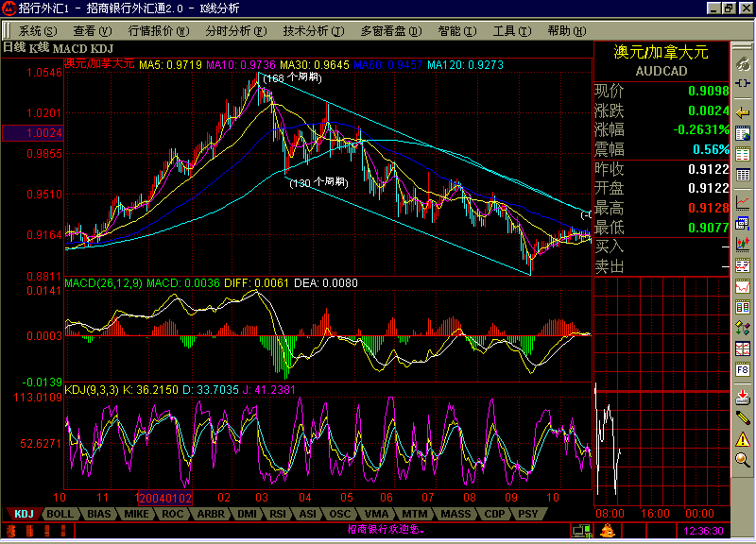The width and height of the screenshot is (756, 544).
Task: Open the 工具(T) menu
Action: coord(512,31)
